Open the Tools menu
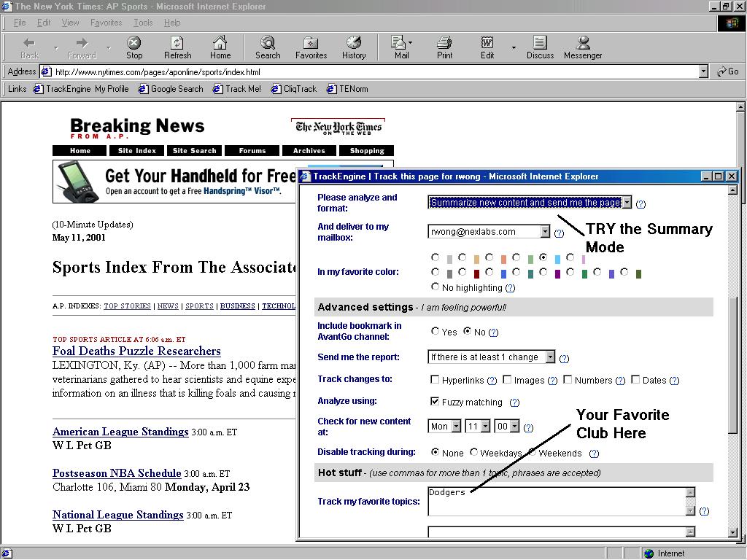Image resolution: width=747 pixels, height=560 pixels. (x=143, y=23)
